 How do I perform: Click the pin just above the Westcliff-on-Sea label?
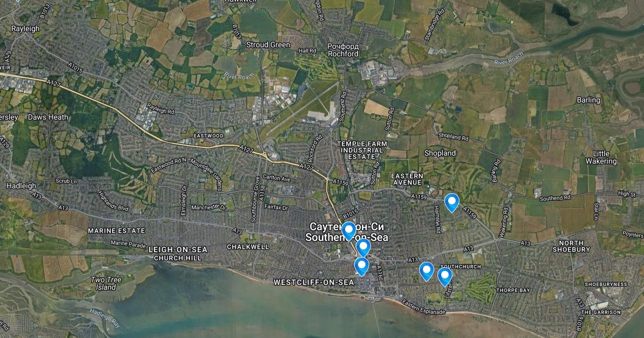[362, 266]
